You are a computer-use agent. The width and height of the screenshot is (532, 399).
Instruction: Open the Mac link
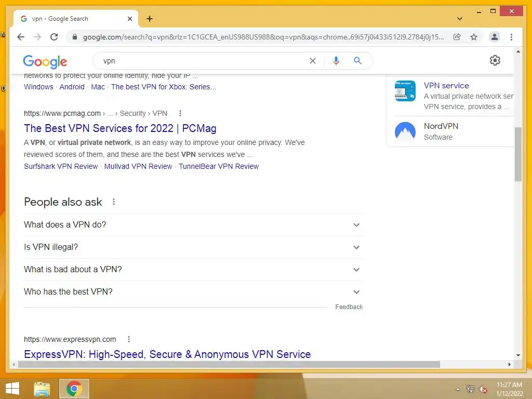98,87
